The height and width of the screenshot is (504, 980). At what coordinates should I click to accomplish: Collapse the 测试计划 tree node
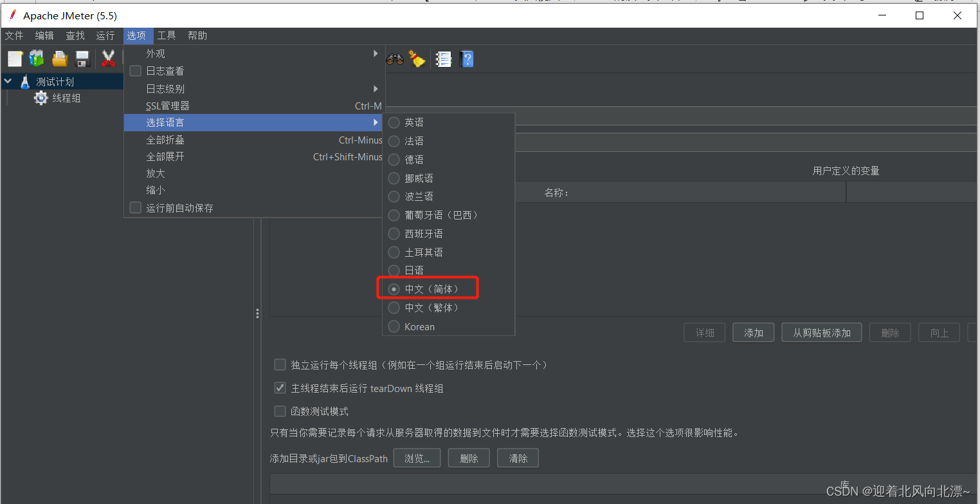[x=8, y=82]
